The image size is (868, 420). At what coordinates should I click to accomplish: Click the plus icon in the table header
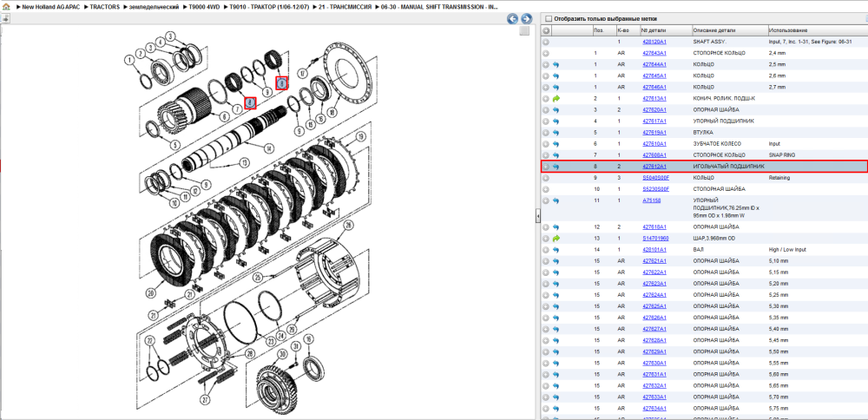[x=546, y=30]
